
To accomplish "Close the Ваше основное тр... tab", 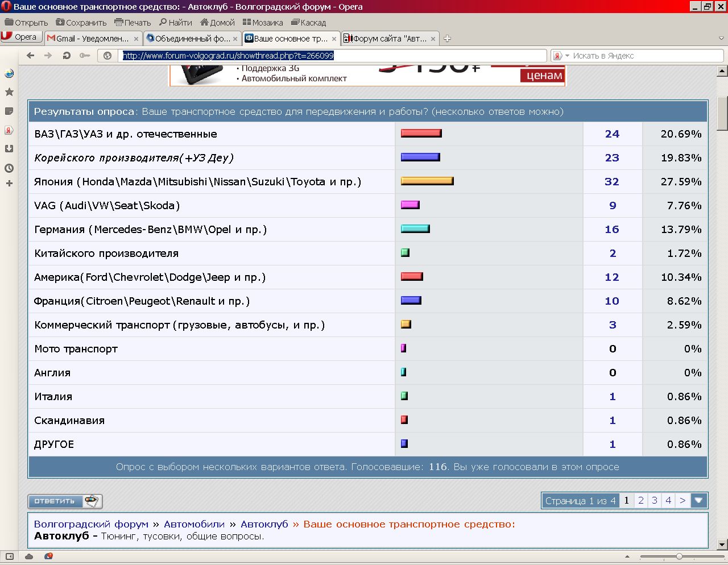I will tap(334, 39).
